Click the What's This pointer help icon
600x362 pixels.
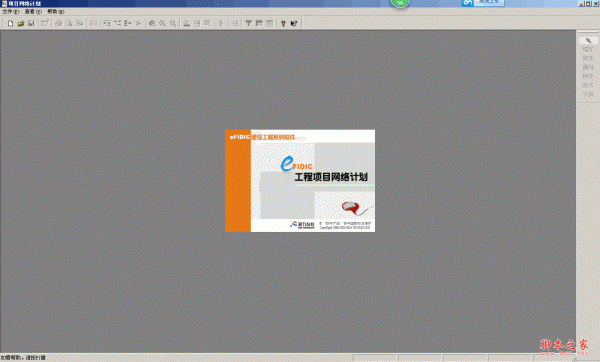(294, 23)
